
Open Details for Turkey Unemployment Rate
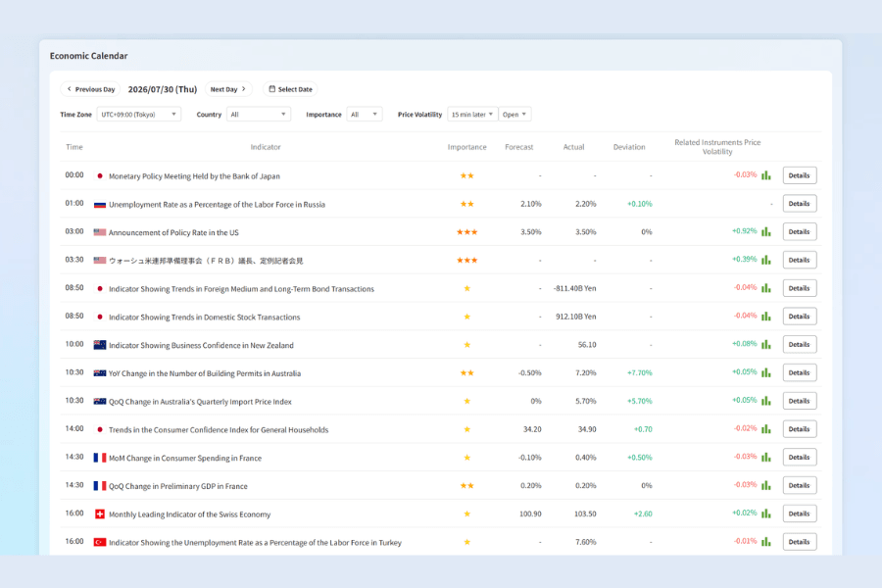click(x=800, y=542)
